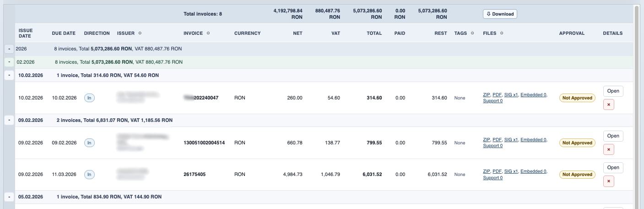This screenshot has height=209, width=644.
Task: Delete invoice 26175405 with red X
Action: pyautogui.click(x=608, y=181)
